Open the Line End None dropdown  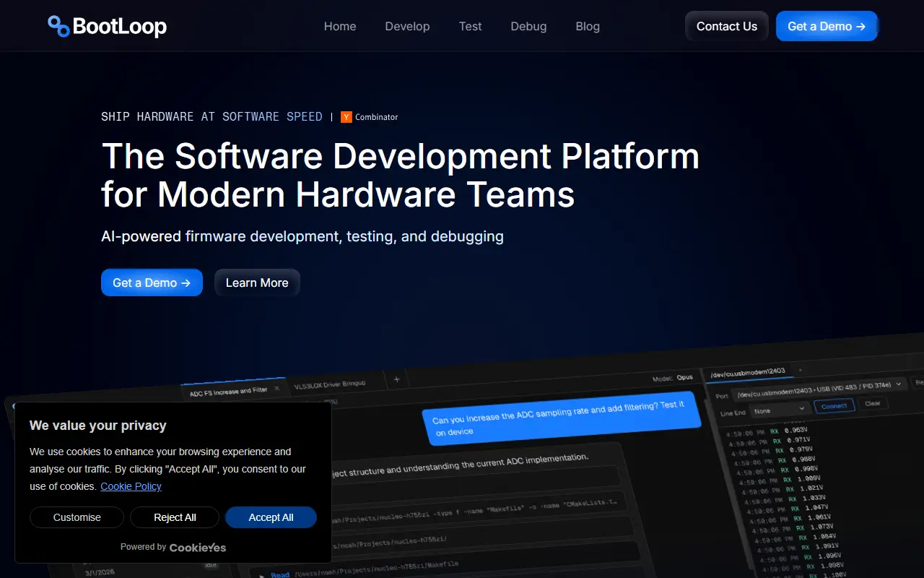779,410
